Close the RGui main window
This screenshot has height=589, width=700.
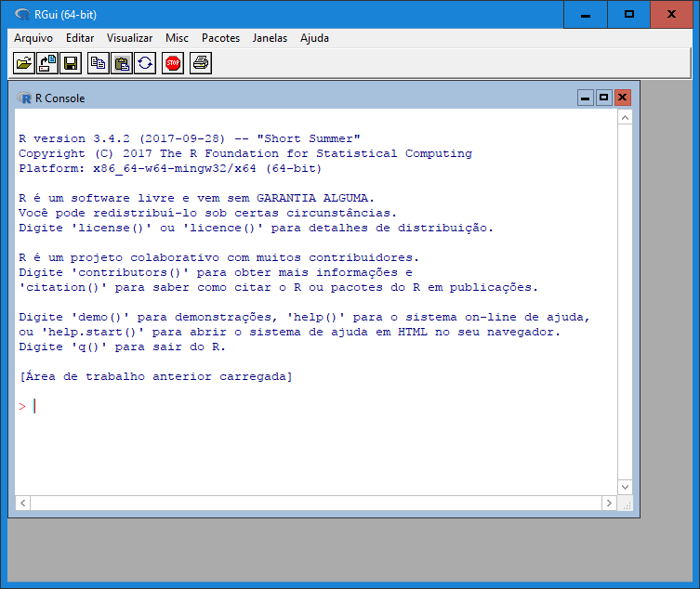(671, 14)
